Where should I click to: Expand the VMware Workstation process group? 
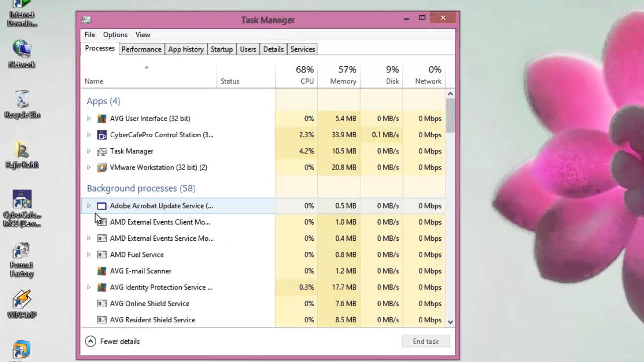(x=89, y=167)
